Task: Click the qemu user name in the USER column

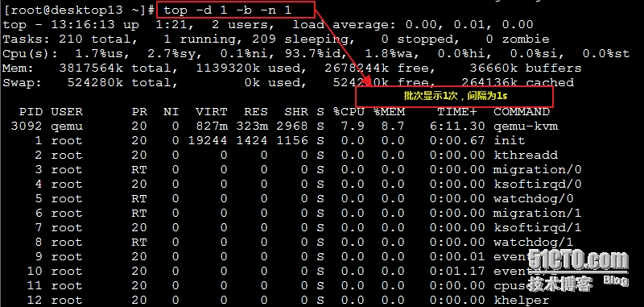Action: (67, 127)
